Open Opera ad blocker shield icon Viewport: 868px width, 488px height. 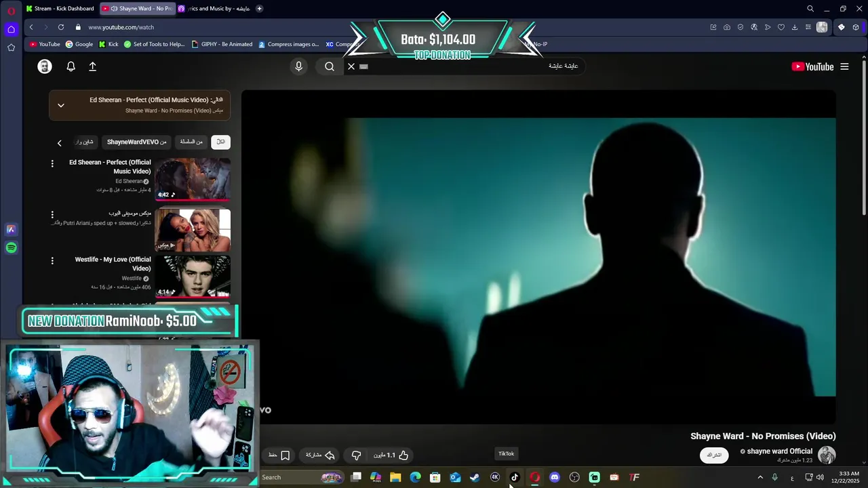(x=741, y=27)
